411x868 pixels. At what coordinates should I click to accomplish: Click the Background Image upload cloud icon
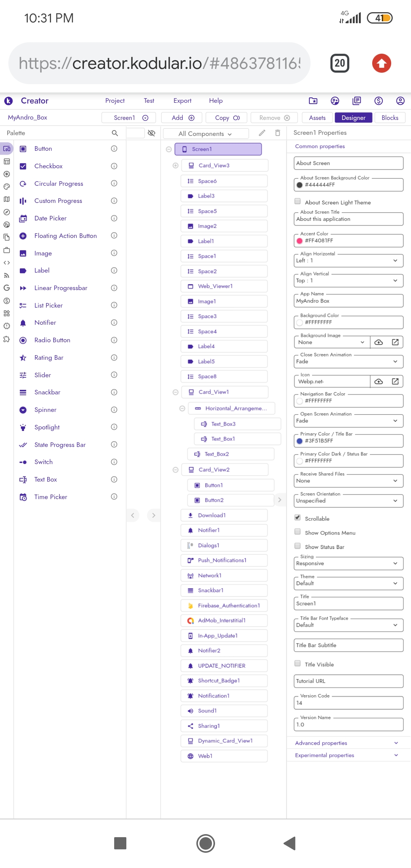pos(379,342)
